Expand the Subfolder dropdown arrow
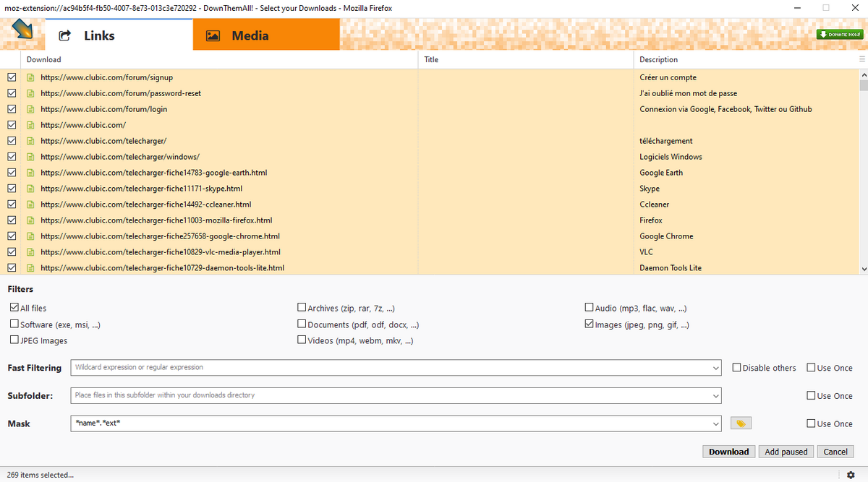This screenshot has width=868, height=482. [x=715, y=396]
